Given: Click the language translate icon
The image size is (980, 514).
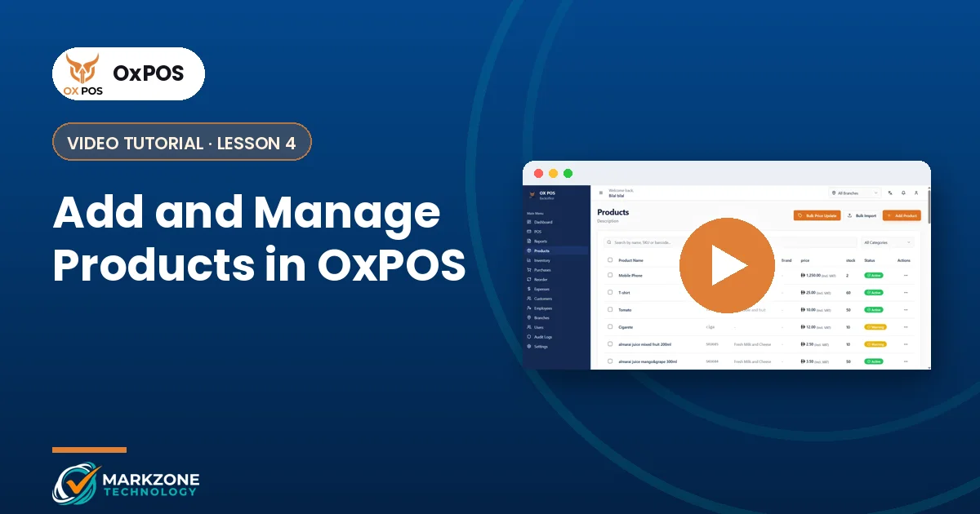Looking at the screenshot, I should pyautogui.click(x=890, y=193).
